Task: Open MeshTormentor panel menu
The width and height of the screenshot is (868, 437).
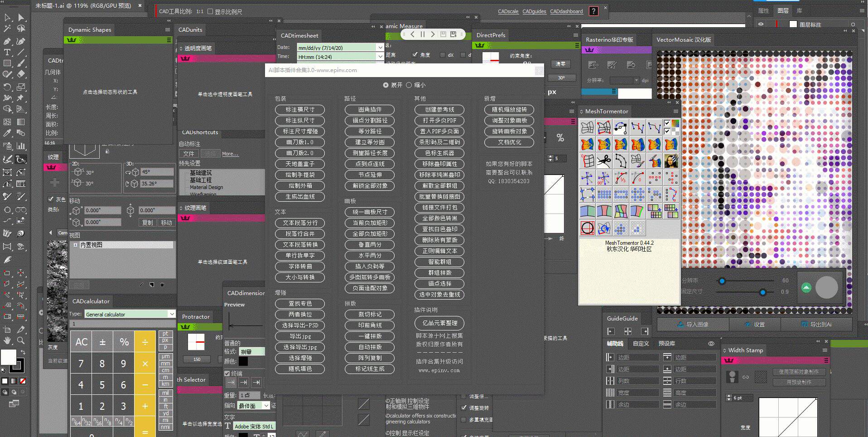Action: tap(676, 112)
